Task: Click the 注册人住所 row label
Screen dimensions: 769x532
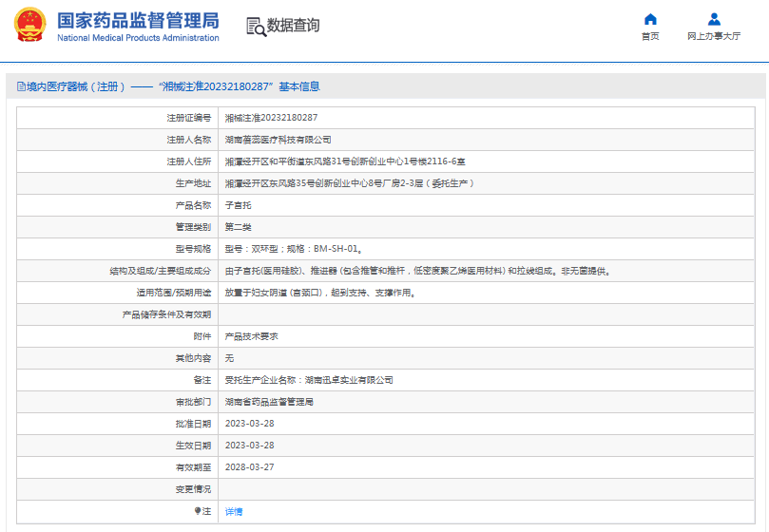Action: click(189, 161)
